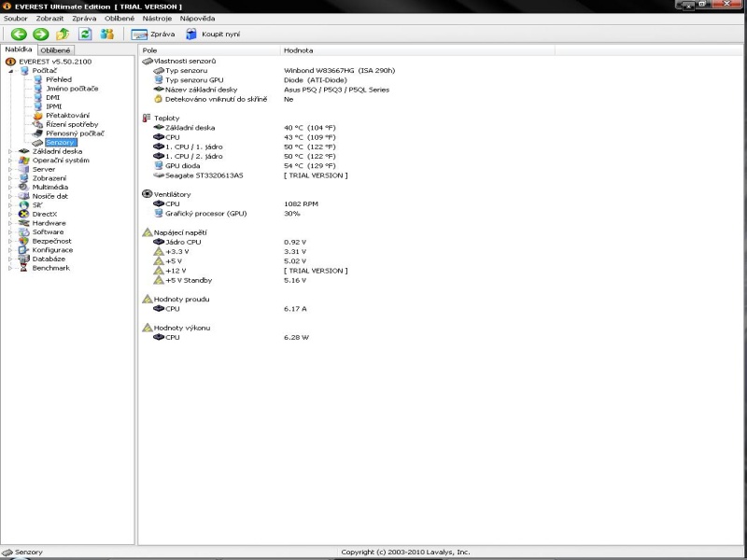Select the IPMI tree item
The height and width of the screenshot is (560, 747).
(x=54, y=106)
